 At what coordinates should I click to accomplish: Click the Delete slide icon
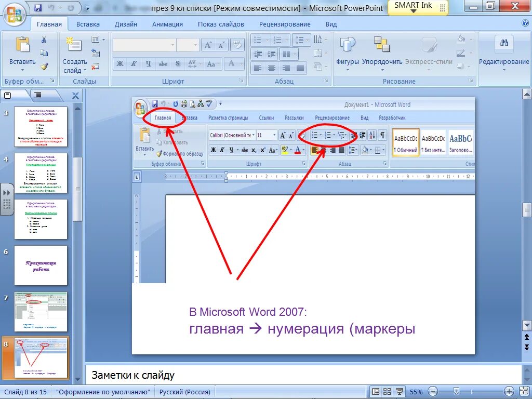[96, 66]
